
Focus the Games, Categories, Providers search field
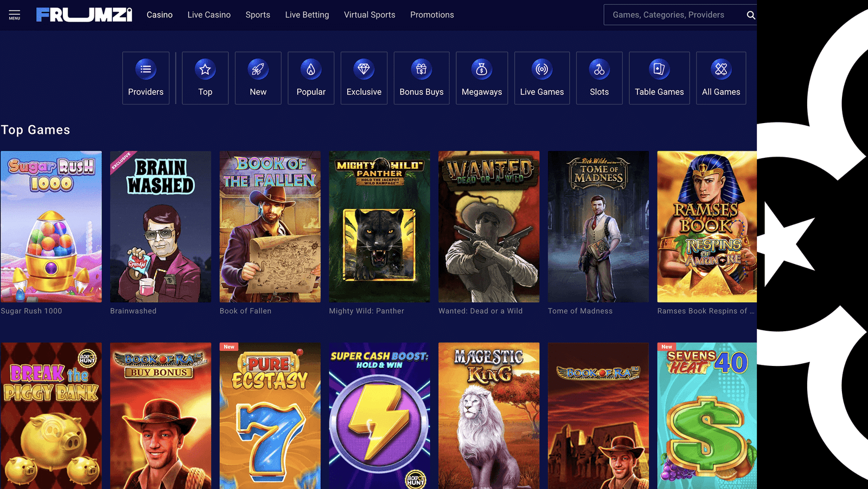(673, 15)
